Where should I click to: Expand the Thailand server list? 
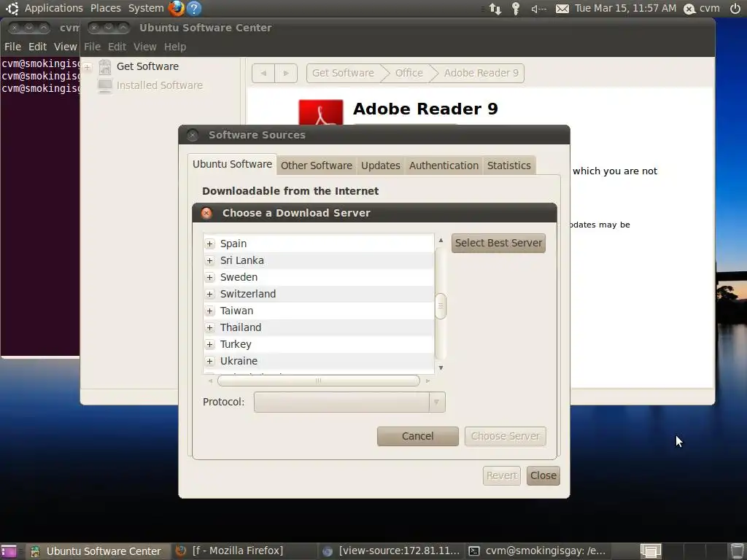click(x=209, y=327)
